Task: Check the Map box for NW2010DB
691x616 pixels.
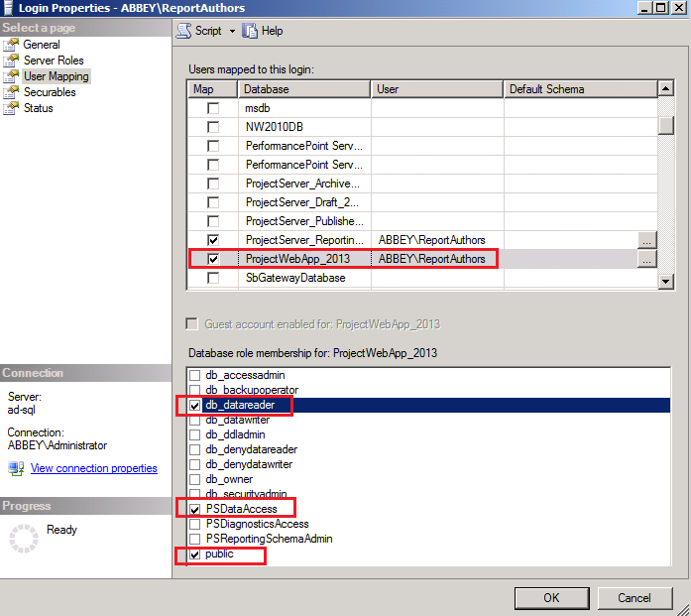Action: (213, 127)
